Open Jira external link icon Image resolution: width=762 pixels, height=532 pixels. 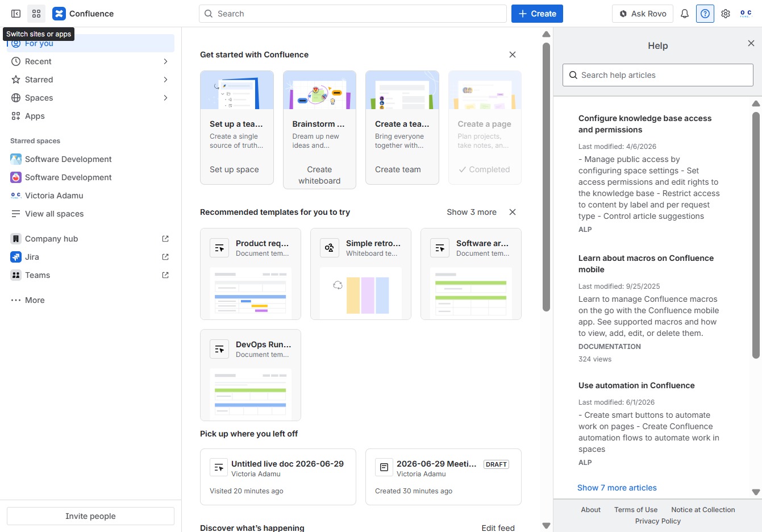tap(165, 257)
